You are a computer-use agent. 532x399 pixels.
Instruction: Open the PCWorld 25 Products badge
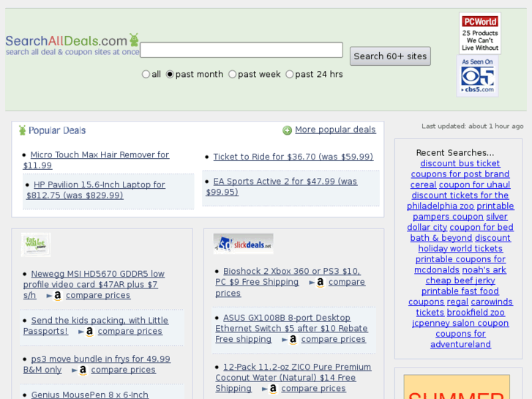pyautogui.click(x=480, y=33)
